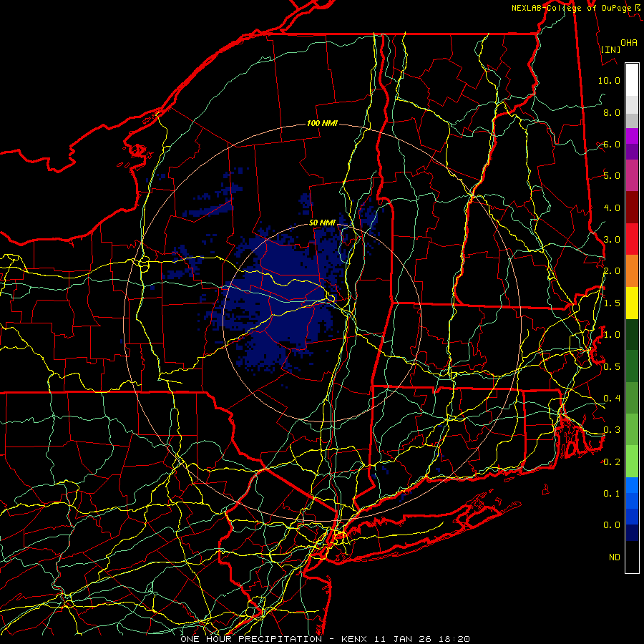The image size is (644, 644).
Task: Click the 5.0 legend value
Action: pos(612,175)
